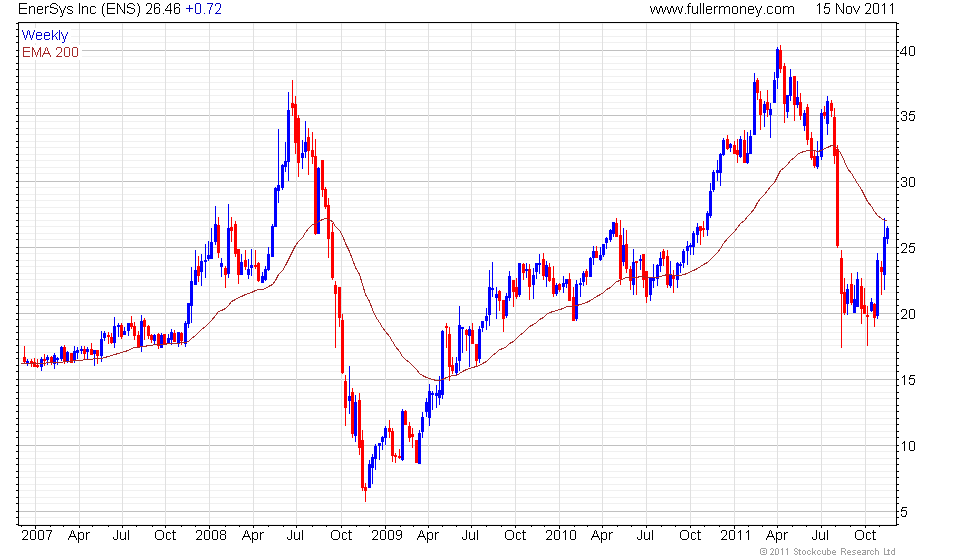This screenshot has height=560, width=980.
Task: Click the 30 price axis label
Action: 908,182
